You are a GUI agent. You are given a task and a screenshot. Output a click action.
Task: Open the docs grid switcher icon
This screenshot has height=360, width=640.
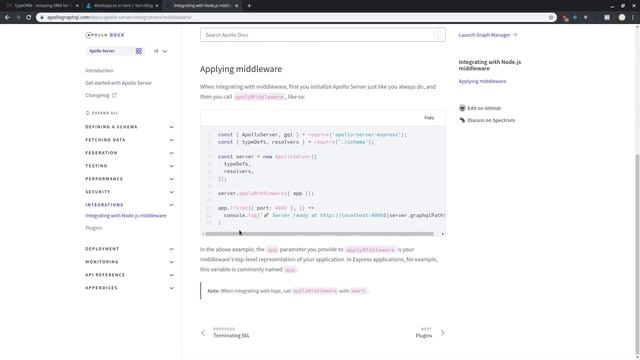(x=139, y=51)
